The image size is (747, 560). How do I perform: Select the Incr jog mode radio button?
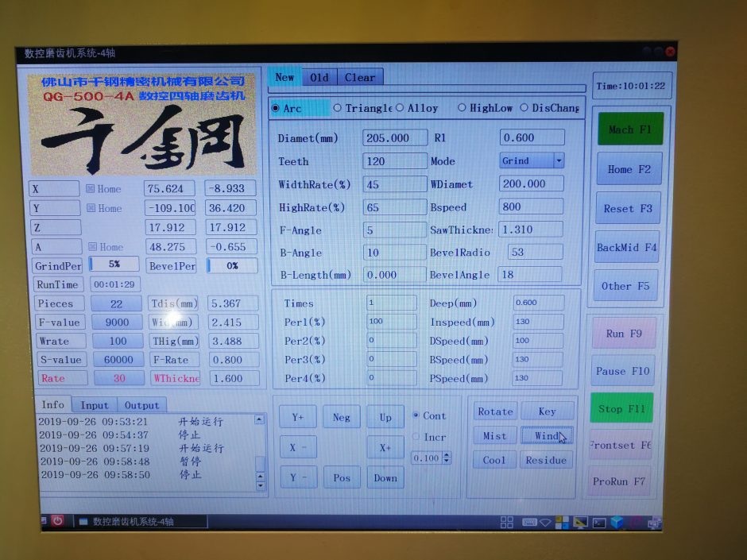416,437
